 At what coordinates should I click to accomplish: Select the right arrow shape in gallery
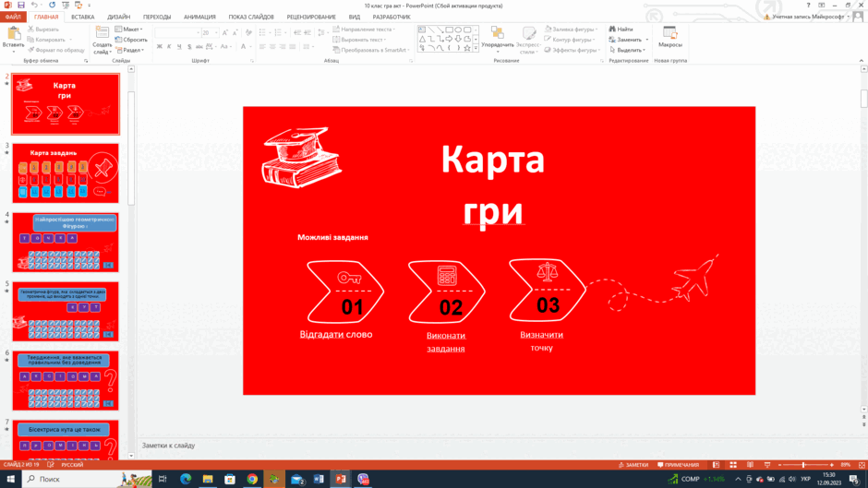(x=449, y=40)
